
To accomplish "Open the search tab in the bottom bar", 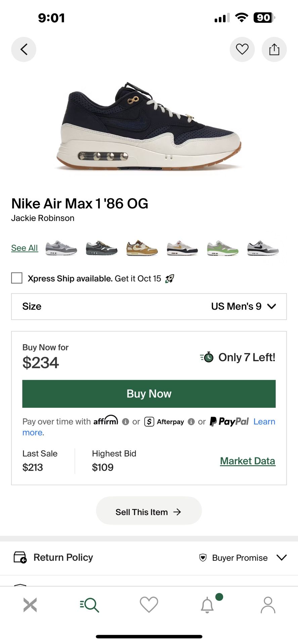I will click(x=90, y=605).
